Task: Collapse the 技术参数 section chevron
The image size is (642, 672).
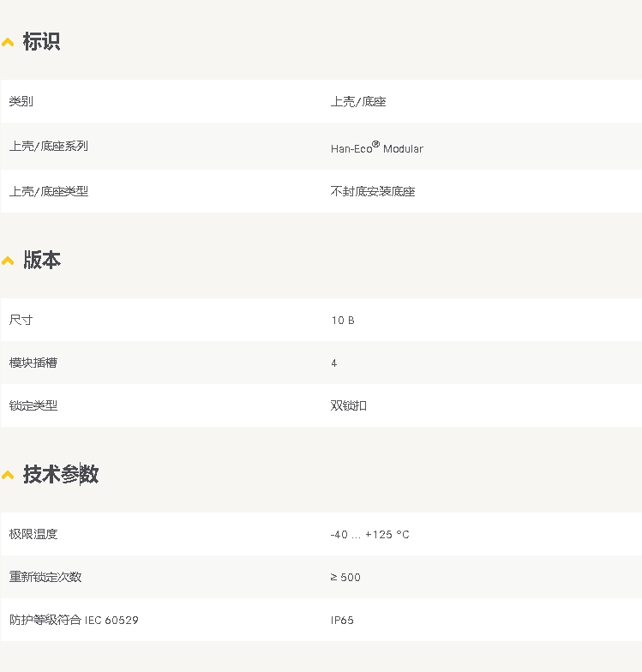Action: pyautogui.click(x=8, y=475)
